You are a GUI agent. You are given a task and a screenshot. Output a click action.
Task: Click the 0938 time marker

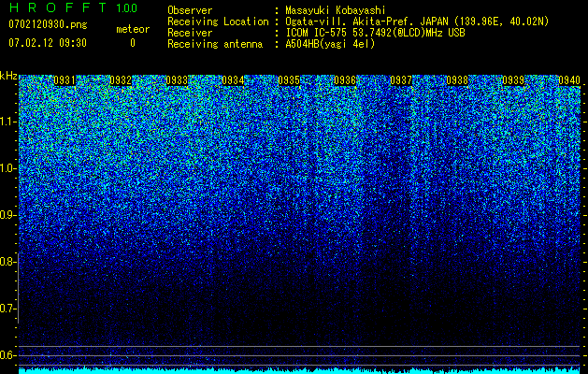click(x=457, y=80)
